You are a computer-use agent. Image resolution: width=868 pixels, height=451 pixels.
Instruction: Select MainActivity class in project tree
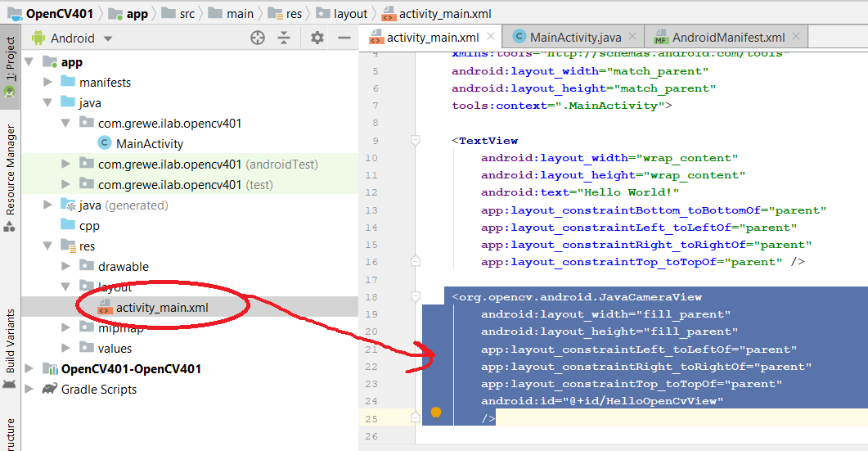coord(149,143)
